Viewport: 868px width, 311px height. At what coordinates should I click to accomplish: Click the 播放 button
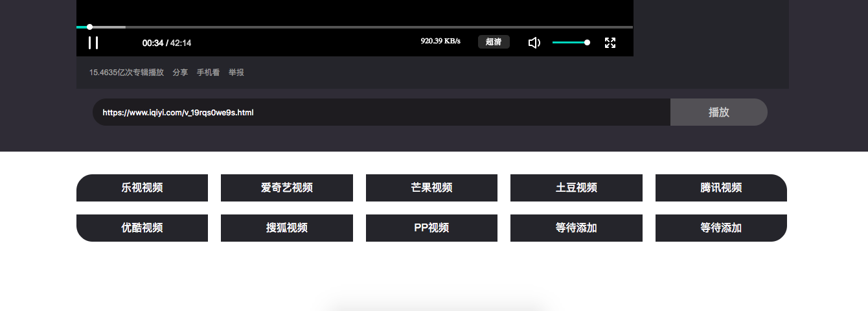tap(719, 112)
